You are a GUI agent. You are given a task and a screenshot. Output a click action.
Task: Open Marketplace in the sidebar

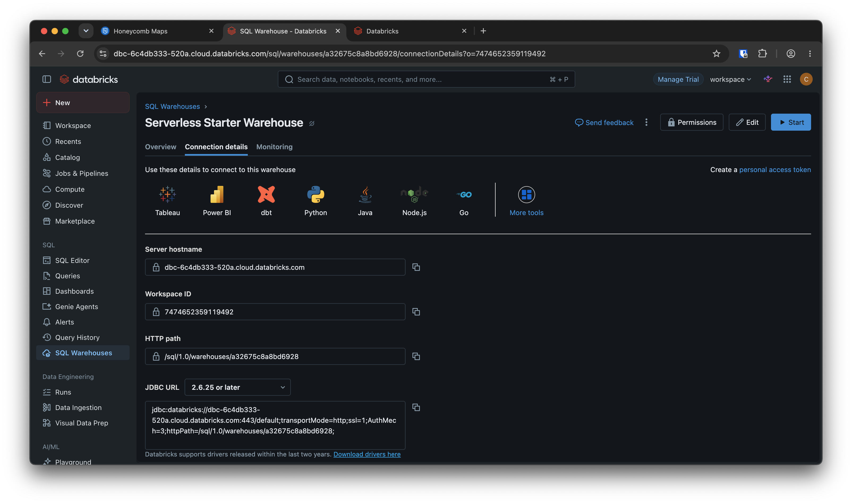click(83, 221)
